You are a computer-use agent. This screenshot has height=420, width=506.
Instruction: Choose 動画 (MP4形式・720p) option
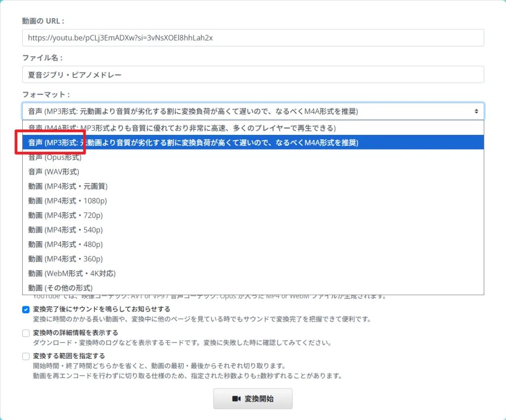(x=253, y=215)
